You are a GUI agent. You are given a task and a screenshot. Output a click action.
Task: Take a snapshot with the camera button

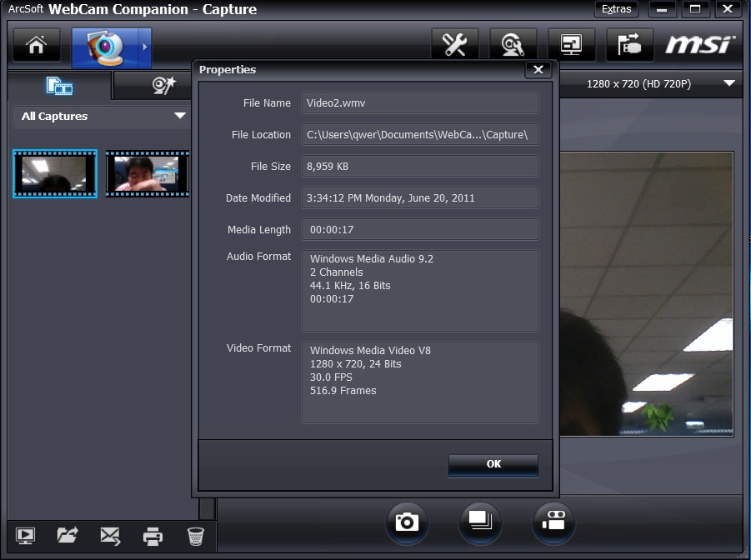(x=407, y=522)
